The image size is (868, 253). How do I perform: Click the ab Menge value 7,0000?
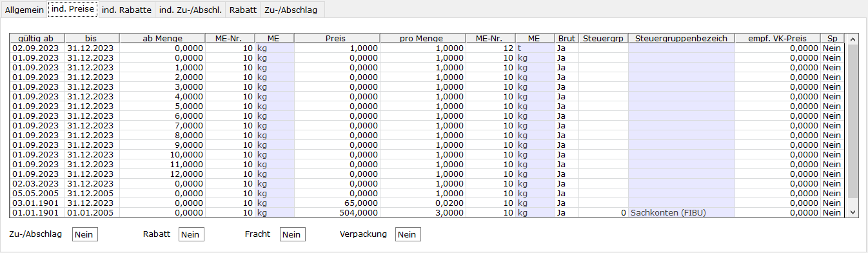163,125
